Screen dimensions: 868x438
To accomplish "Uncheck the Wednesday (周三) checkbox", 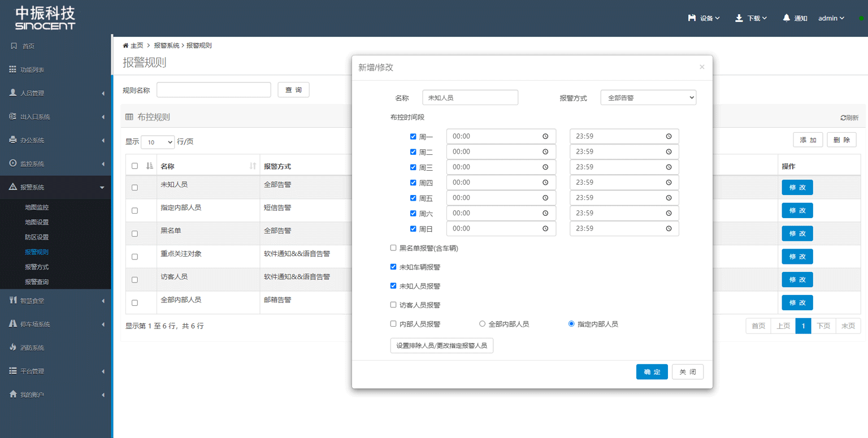I will 413,167.
